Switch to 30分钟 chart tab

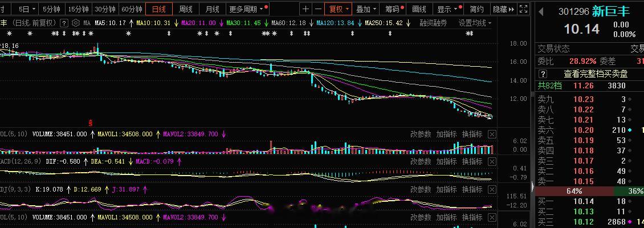105,9
